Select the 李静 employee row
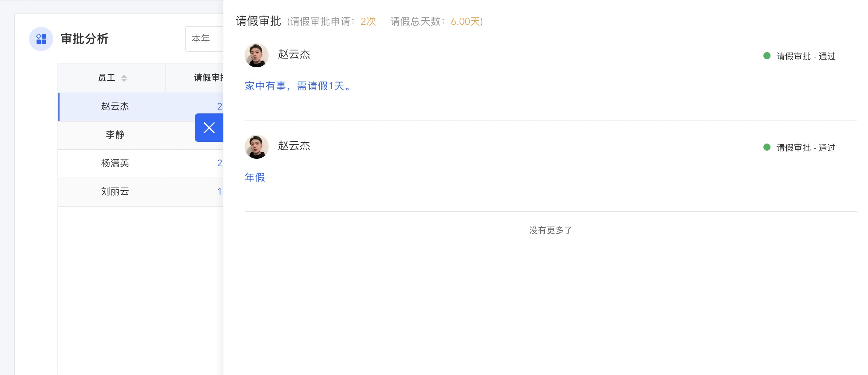The width and height of the screenshot is (868, 375). tap(115, 135)
